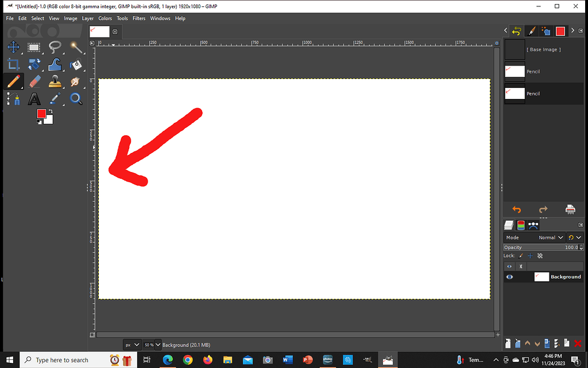Viewport: 588px width, 368px height.
Task: Open the foreground color swatch
Action: (x=42, y=114)
